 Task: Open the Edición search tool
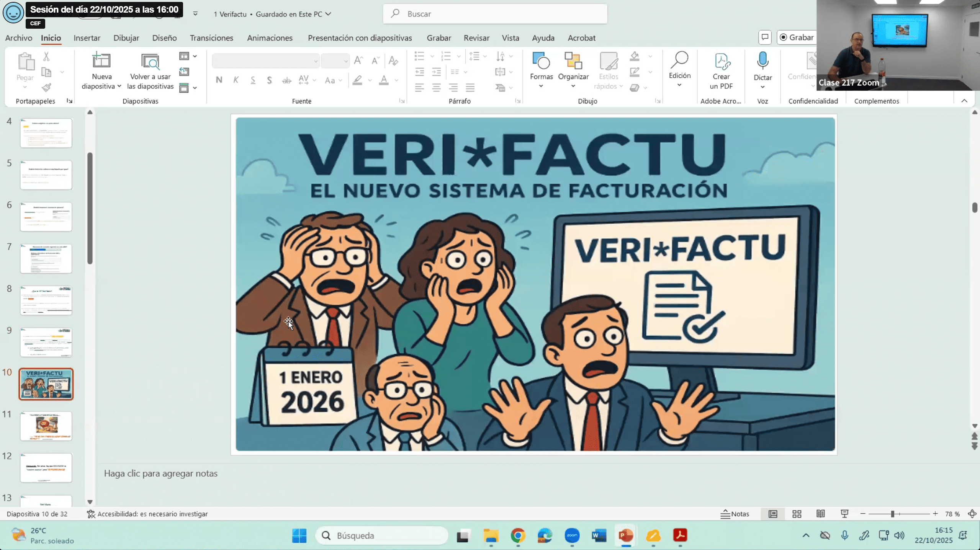[679, 60]
